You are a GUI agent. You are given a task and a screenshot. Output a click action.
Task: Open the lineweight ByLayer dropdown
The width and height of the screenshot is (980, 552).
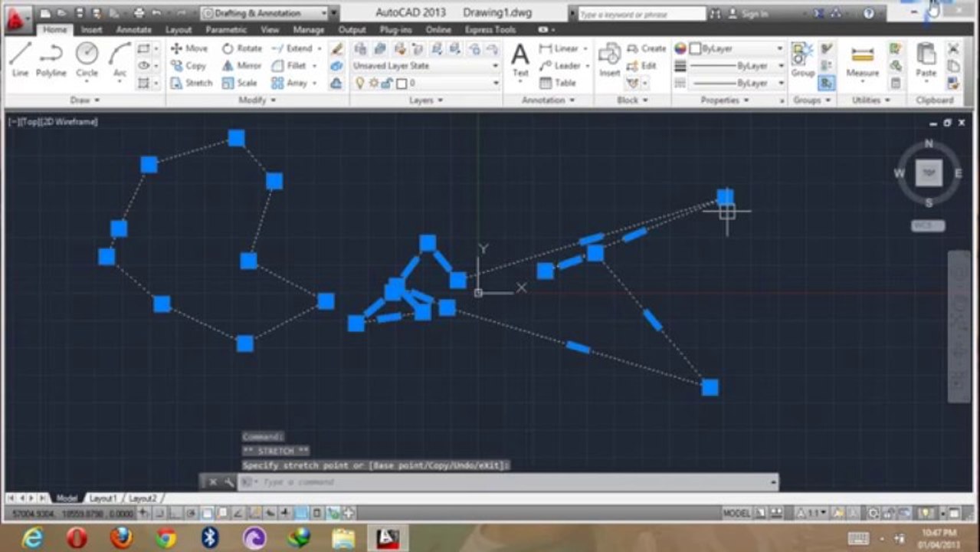pyautogui.click(x=736, y=66)
